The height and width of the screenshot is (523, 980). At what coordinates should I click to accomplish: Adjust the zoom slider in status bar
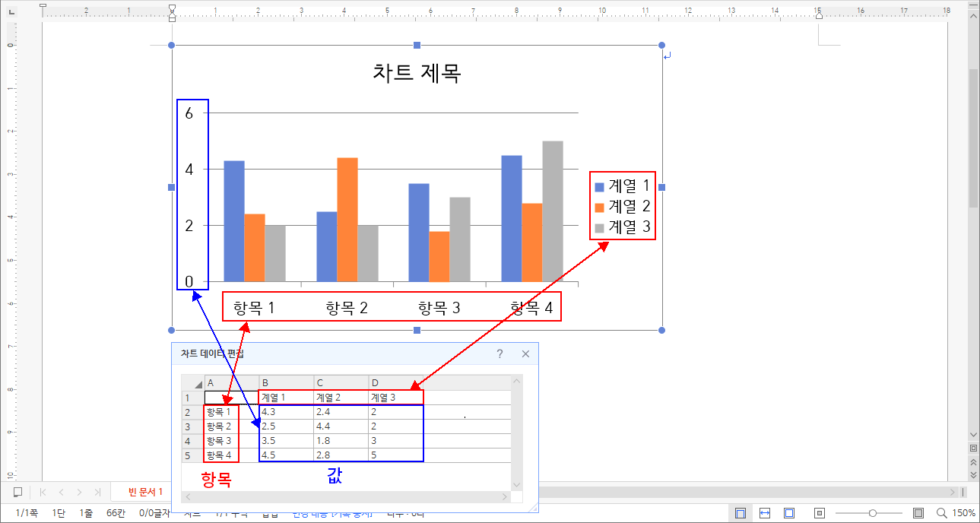[872, 513]
